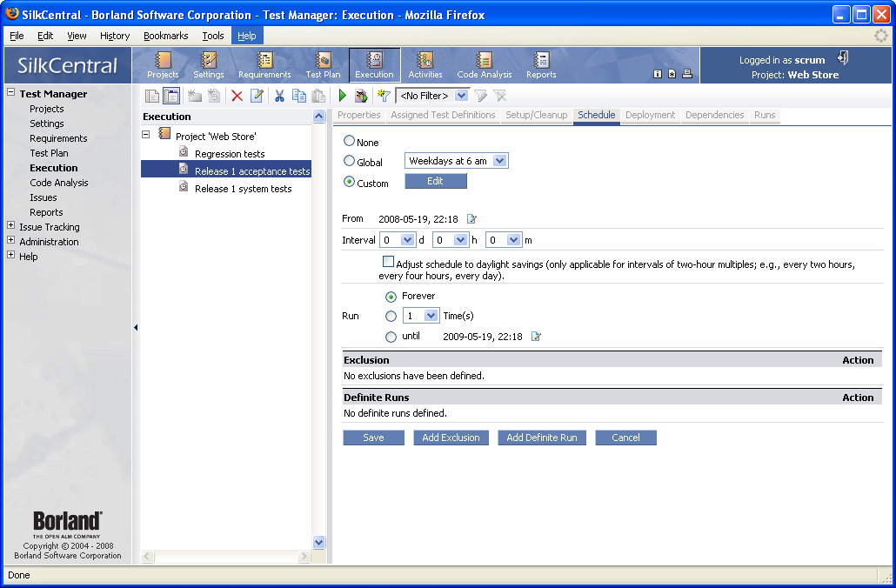The width and height of the screenshot is (896, 588).
Task: Open the Code Analysis unit in the top navigation bar
Action: click(x=484, y=65)
